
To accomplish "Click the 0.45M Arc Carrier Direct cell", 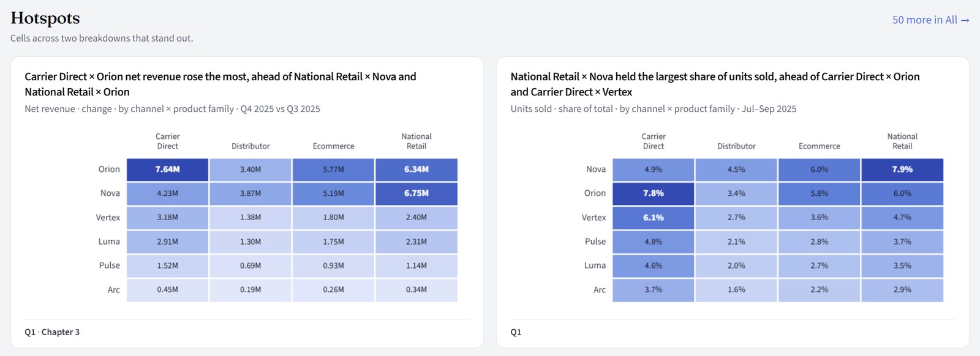I will click(x=167, y=290).
